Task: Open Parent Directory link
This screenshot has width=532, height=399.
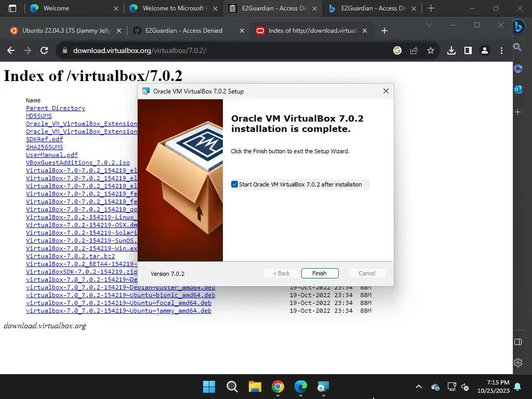Action: (x=56, y=108)
